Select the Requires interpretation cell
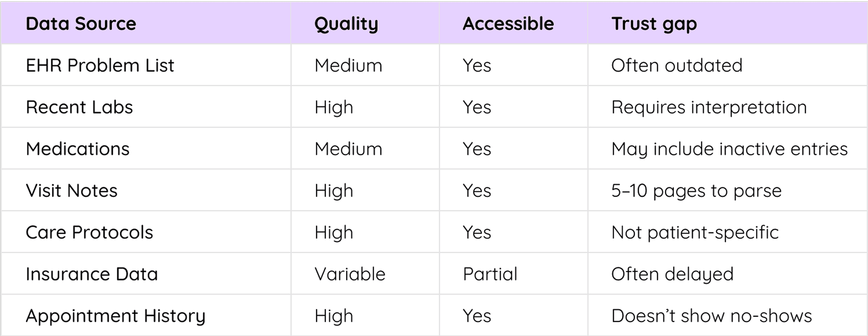Screen dimensions: 868x336 [709, 107]
